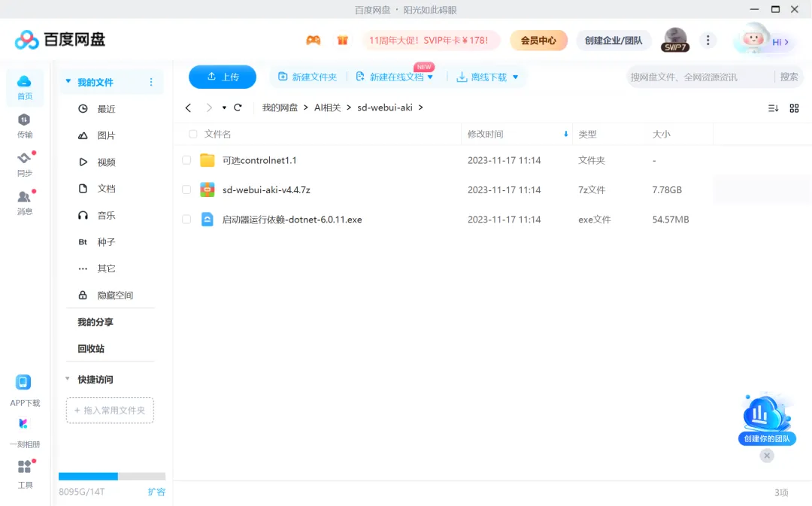Image resolution: width=812 pixels, height=506 pixels.
Task: Click the Baidu Netdisk logo
Action: click(x=60, y=39)
